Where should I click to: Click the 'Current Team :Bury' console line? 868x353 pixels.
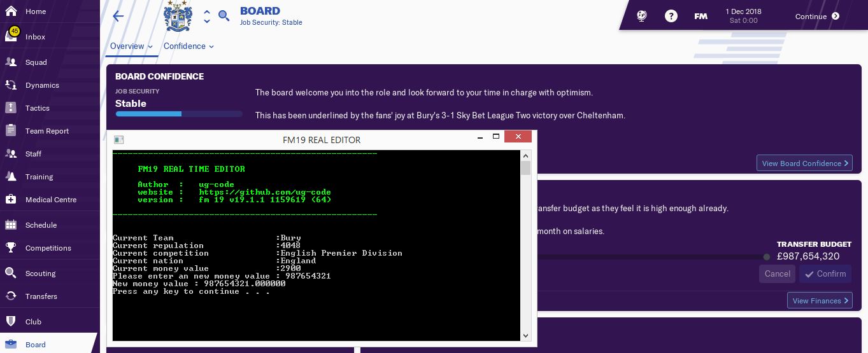coord(207,238)
